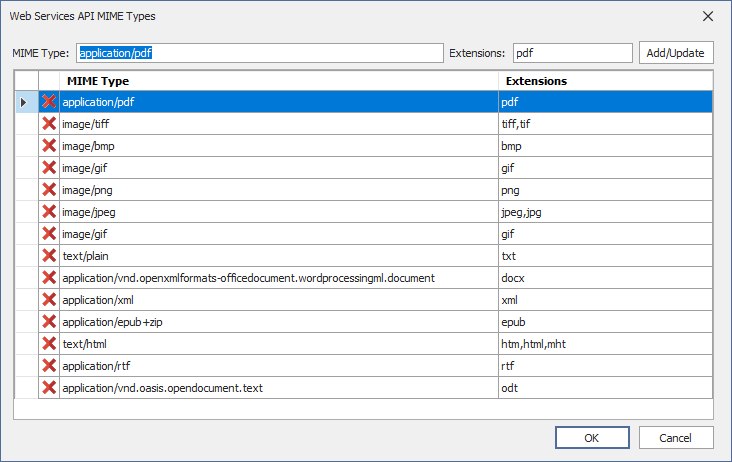Click the Add/Update button
This screenshot has width=732, height=462.
[x=676, y=53]
